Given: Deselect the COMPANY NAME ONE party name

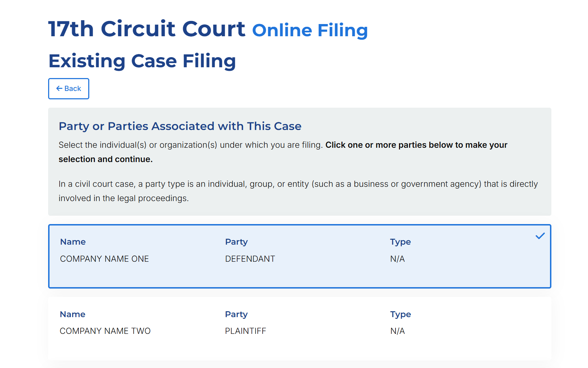Looking at the screenshot, I should (104, 259).
